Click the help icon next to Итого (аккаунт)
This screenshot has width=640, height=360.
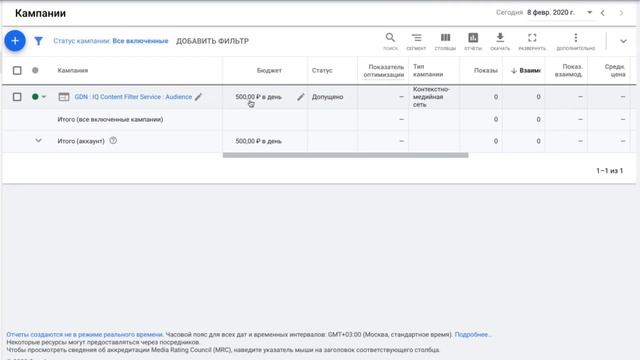(113, 140)
